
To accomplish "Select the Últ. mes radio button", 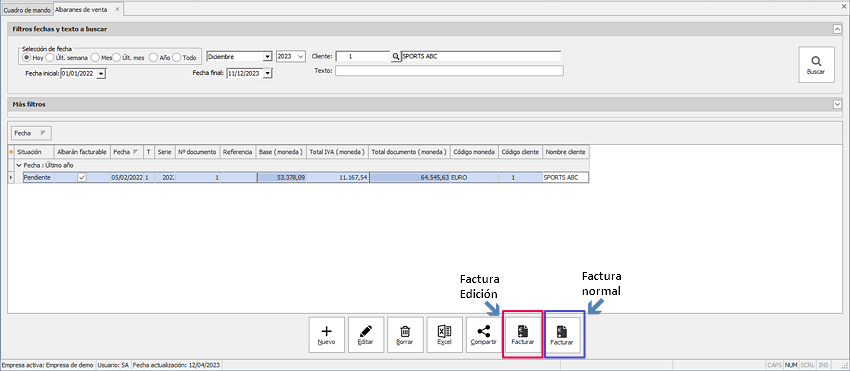I will click(x=116, y=57).
